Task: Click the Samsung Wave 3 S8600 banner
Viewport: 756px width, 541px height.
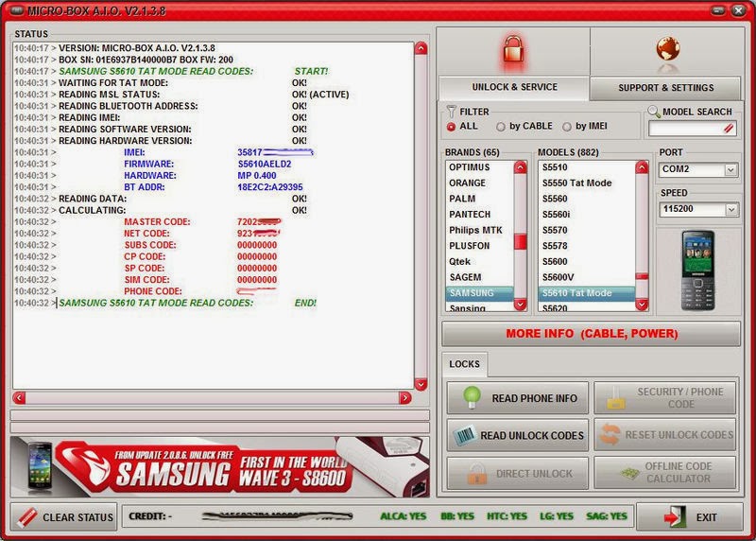Action: (x=220, y=466)
